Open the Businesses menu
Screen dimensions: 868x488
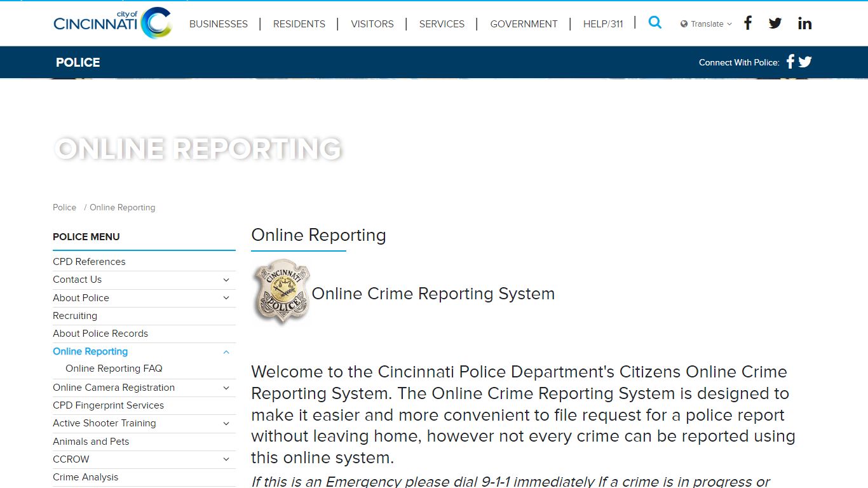pos(219,24)
